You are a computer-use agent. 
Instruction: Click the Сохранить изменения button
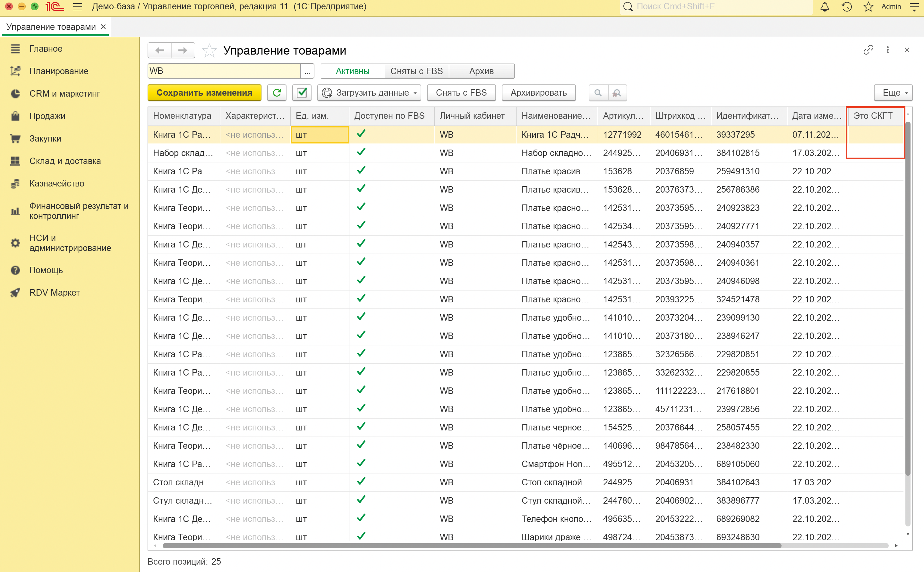204,93
